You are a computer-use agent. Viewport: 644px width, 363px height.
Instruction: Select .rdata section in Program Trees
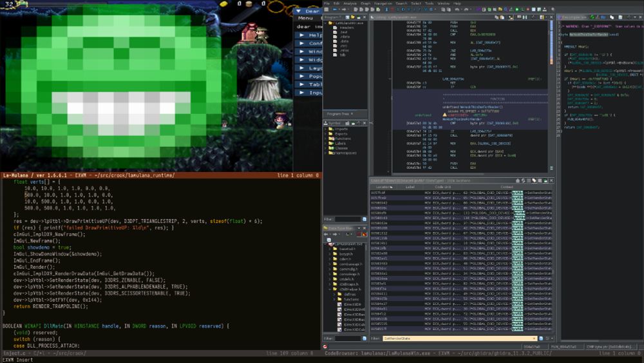(x=345, y=37)
